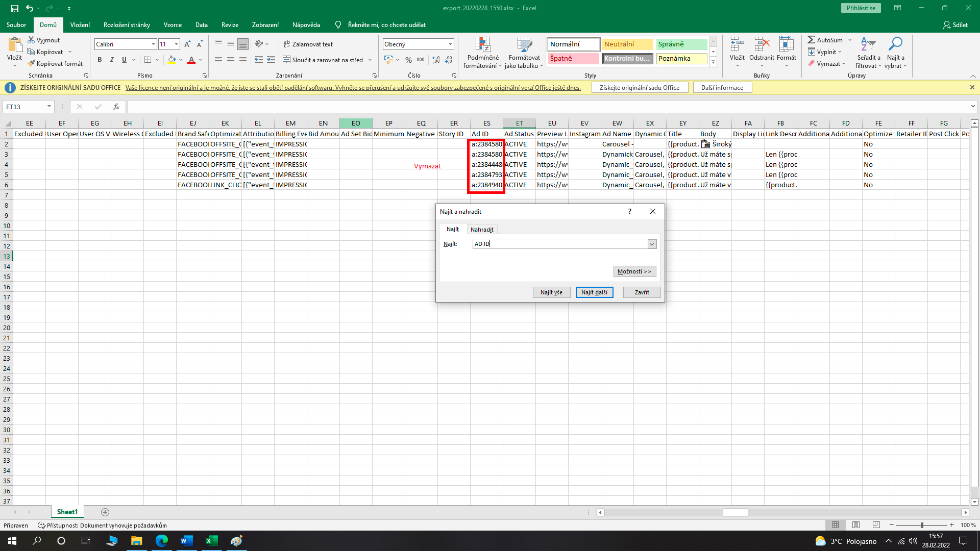The height and width of the screenshot is (551, 980).
Task: Switch to the Zobrazení ribbon tab
Action: coord(265,25)
